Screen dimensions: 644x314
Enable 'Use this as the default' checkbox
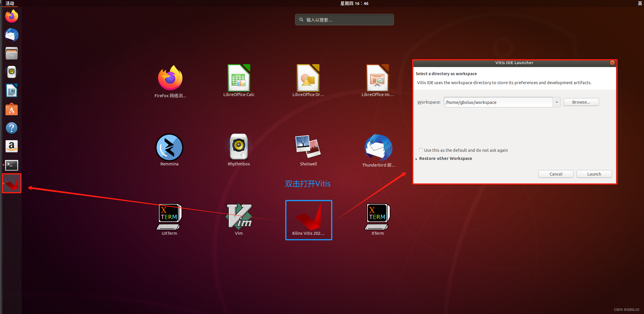point(421,150)
